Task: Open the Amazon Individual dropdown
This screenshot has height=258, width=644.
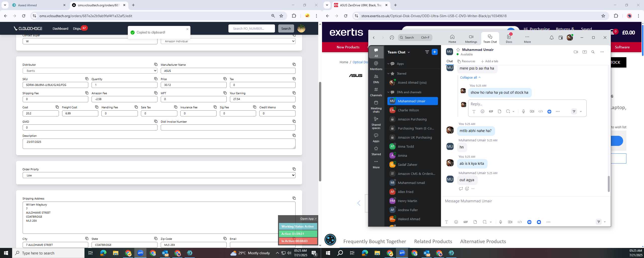Action: click(228, 41)
